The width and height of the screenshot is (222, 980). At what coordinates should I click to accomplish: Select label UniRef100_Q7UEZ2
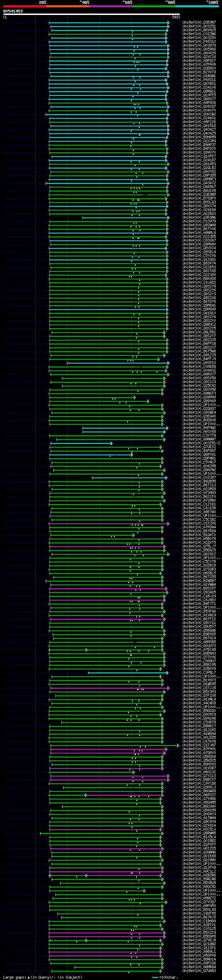coord(199,447)
